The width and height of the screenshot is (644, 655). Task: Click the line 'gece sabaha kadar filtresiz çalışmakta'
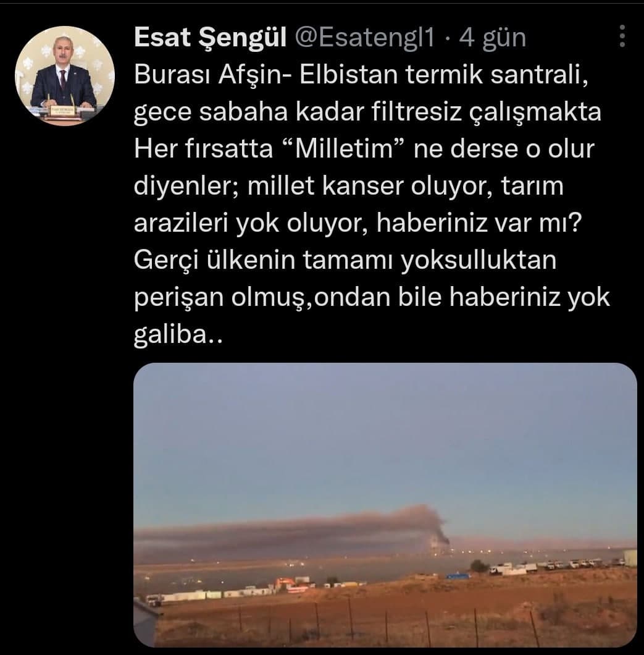point(368,112)
